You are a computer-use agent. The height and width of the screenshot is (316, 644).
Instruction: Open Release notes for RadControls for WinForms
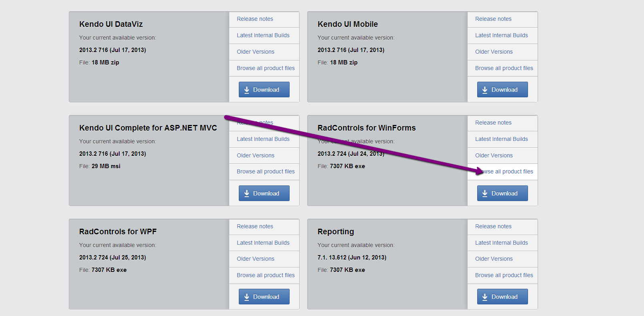493,123
